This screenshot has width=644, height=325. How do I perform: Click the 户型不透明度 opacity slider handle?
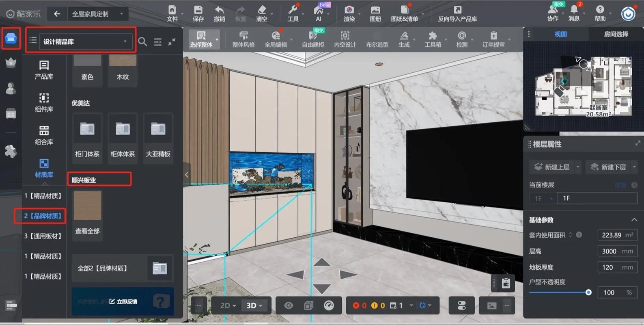pos(588,292)
